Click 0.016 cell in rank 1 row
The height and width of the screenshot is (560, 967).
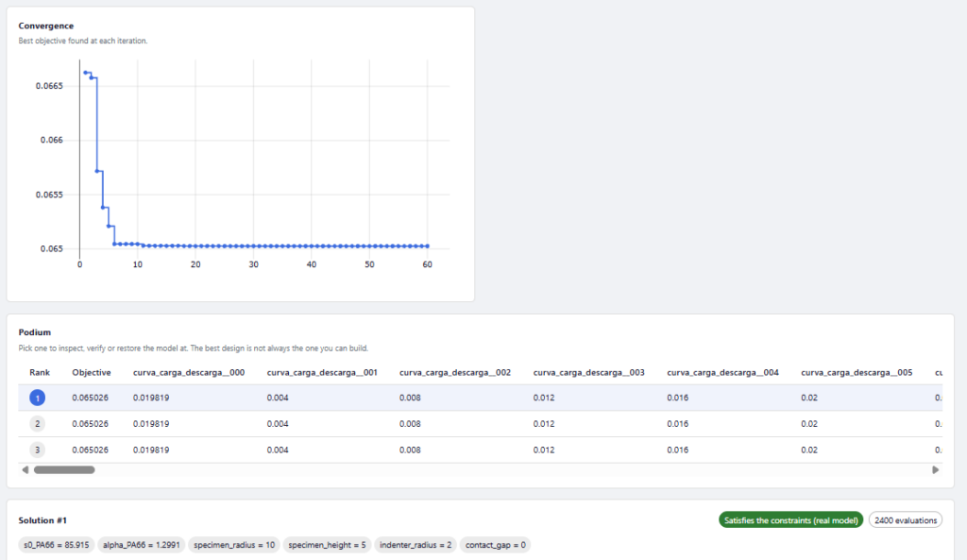click(x=678, y=398)
